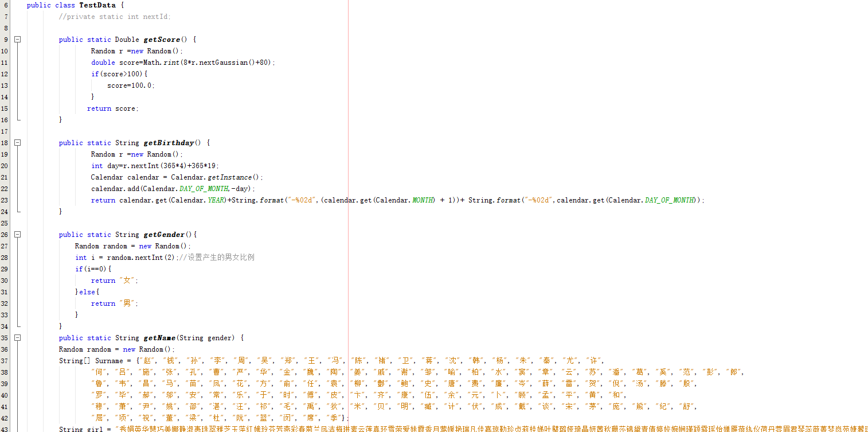Click Random random declaration on line 27

(133, 246)
